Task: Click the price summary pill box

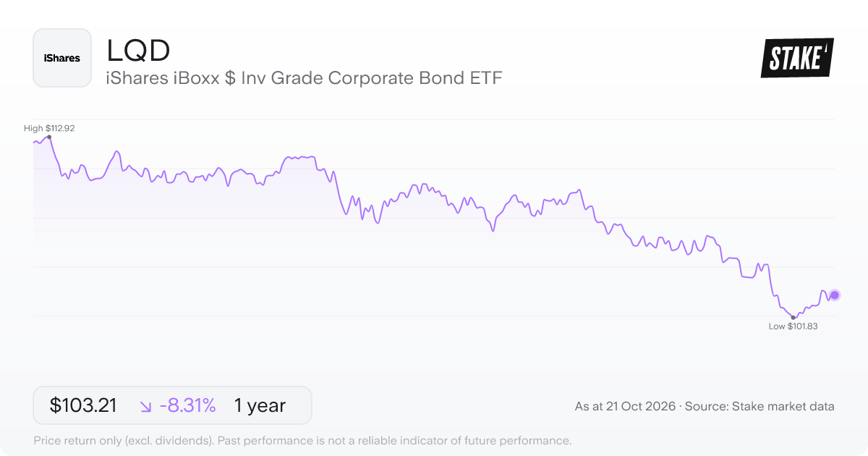Action: pos(172,405)
